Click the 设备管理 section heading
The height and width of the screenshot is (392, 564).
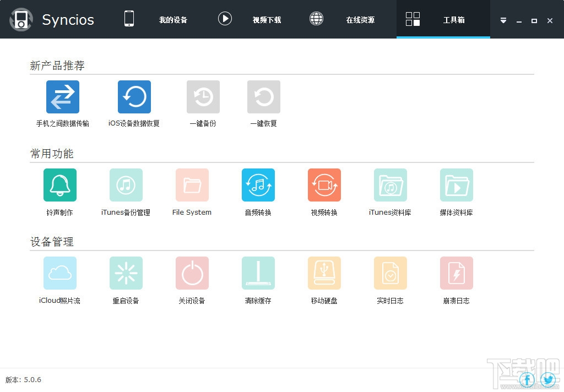click(x=52, y=242)
